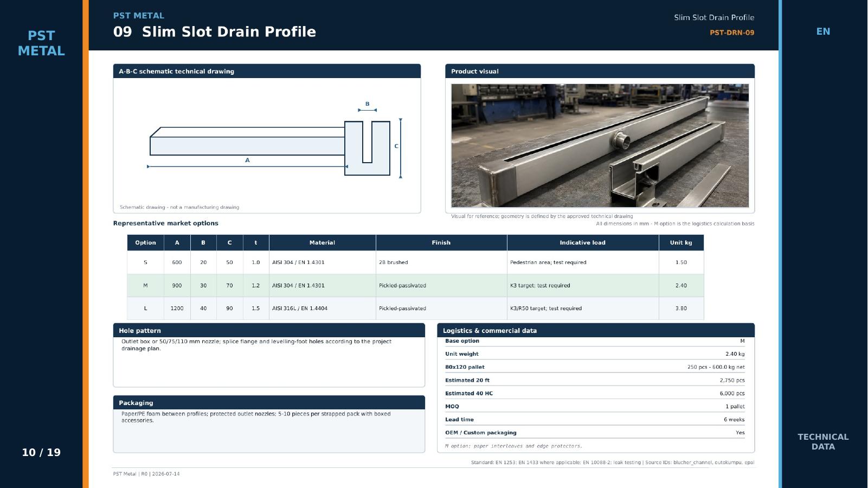Click 'Schematic drawing - not a manufacturing drawing' note
This screenshot has width=868, height=488.
[179, 207]
